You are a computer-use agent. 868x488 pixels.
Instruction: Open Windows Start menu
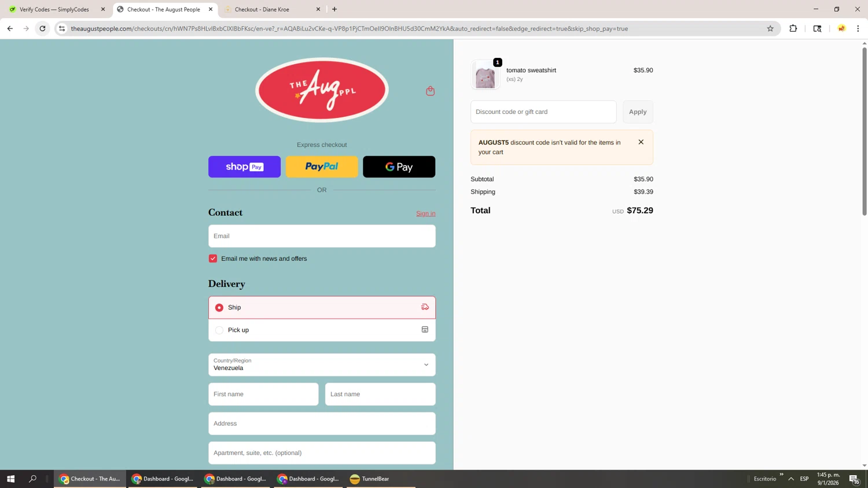click(10, 479)
